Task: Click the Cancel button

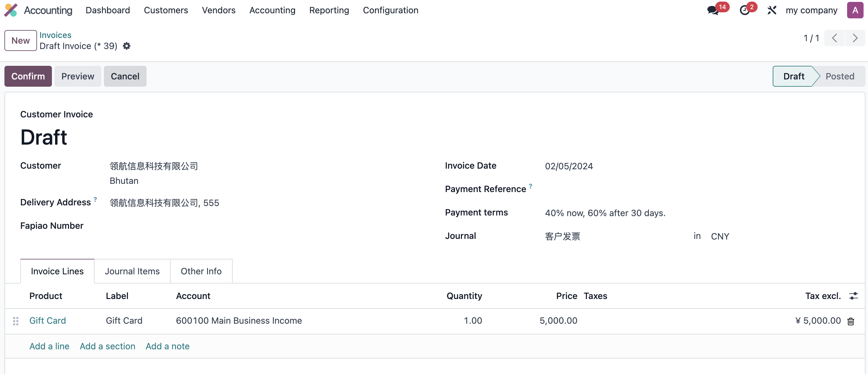Action: point(125,76)
